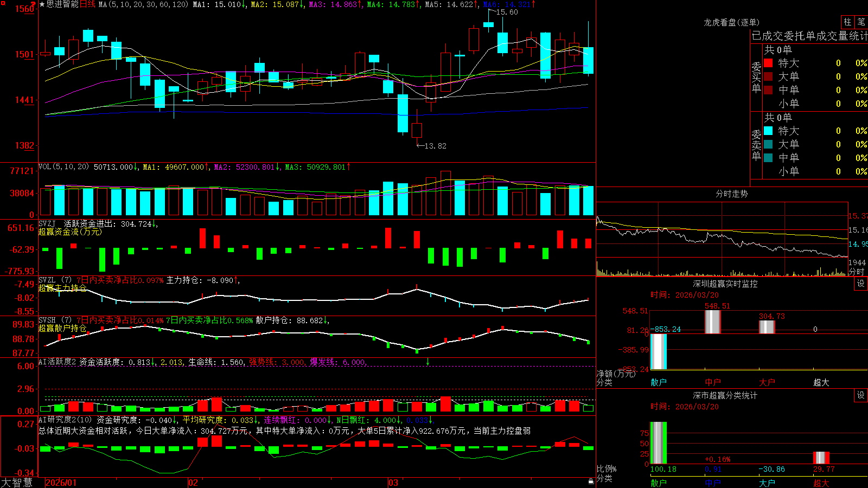The width and height of the screenshot is (868, 488).
Task: Select the AI研究度2(10) indicator label
Action: [x=66, y=420]
